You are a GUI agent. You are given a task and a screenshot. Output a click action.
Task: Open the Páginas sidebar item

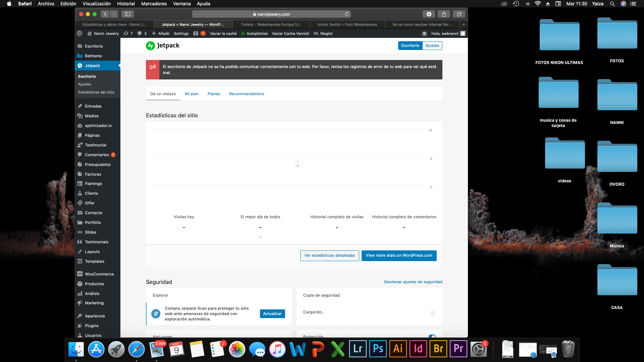(x=98, y=135)
